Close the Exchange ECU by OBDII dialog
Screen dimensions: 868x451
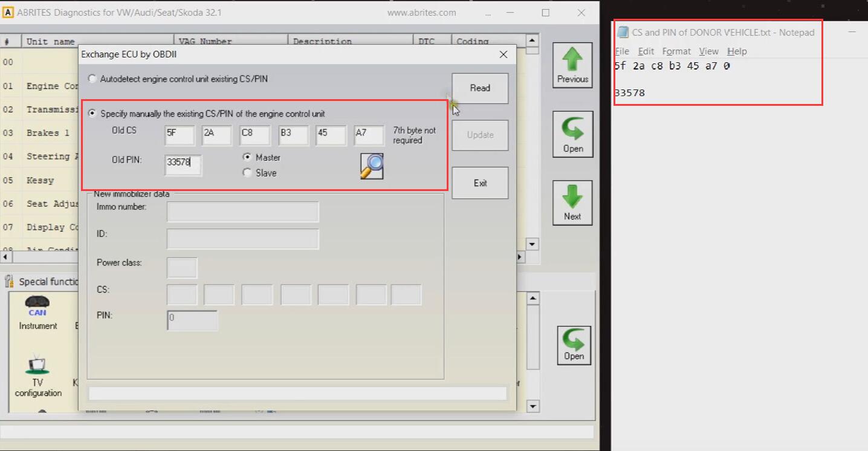[x=504, y=54]
